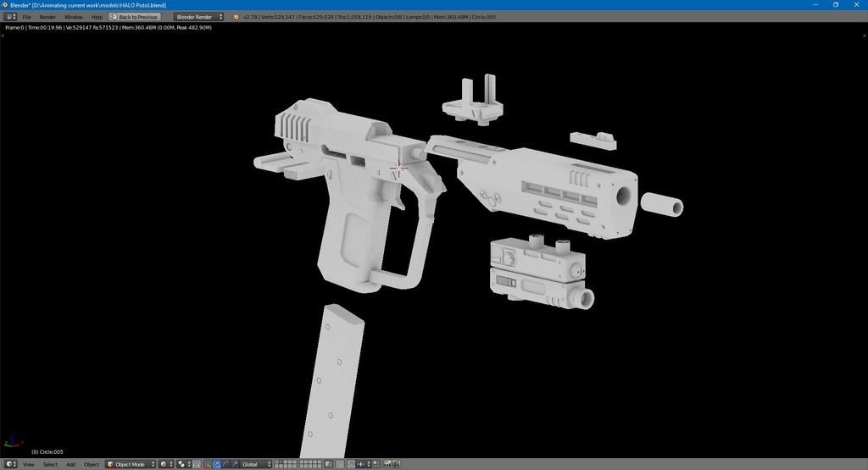Click the second block of layer buttons

click(x=310, y=464)
